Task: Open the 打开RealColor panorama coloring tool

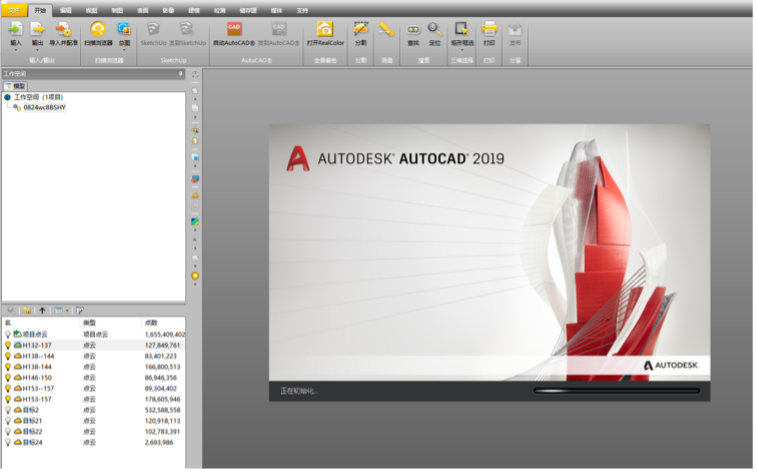Action: (x=325, y=29)
